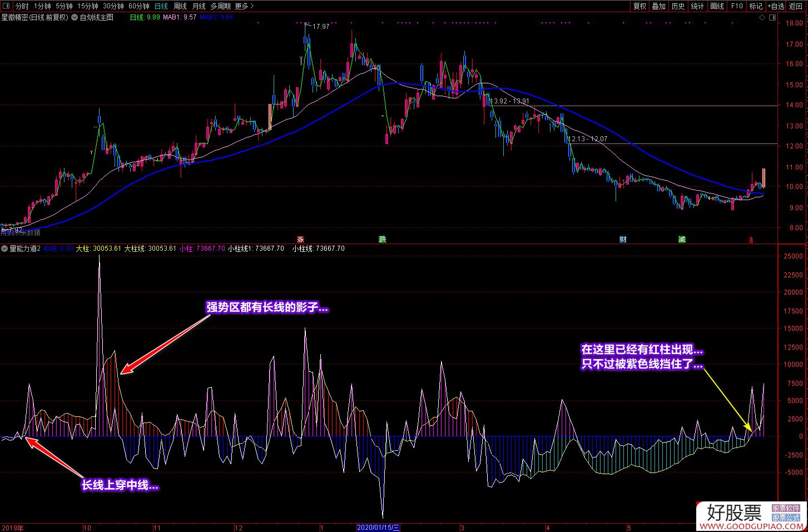Select the 周线 weekly chart tab
This screenshot has width=808, height=532.
click(180, 6)
